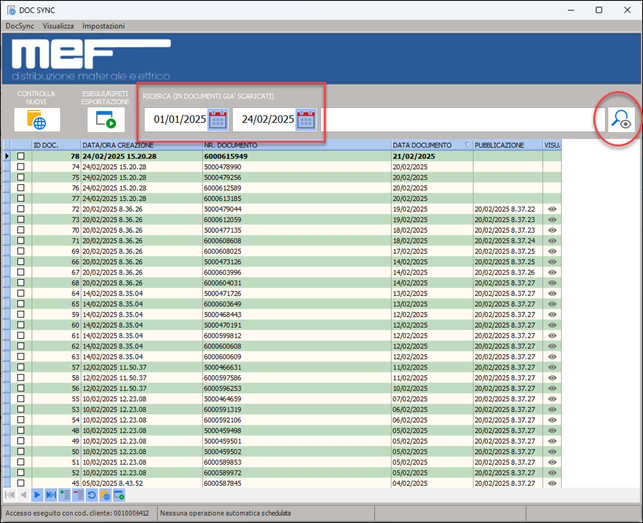Click the bottom run export window icon
The image size is (643, 523).
[x=119, y=495]
